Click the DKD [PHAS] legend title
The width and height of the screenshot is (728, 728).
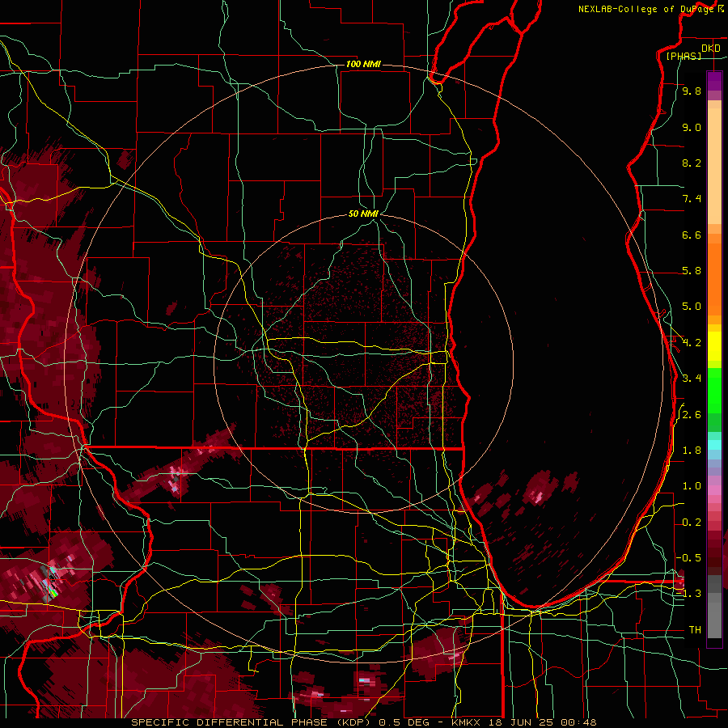point(692,52)
